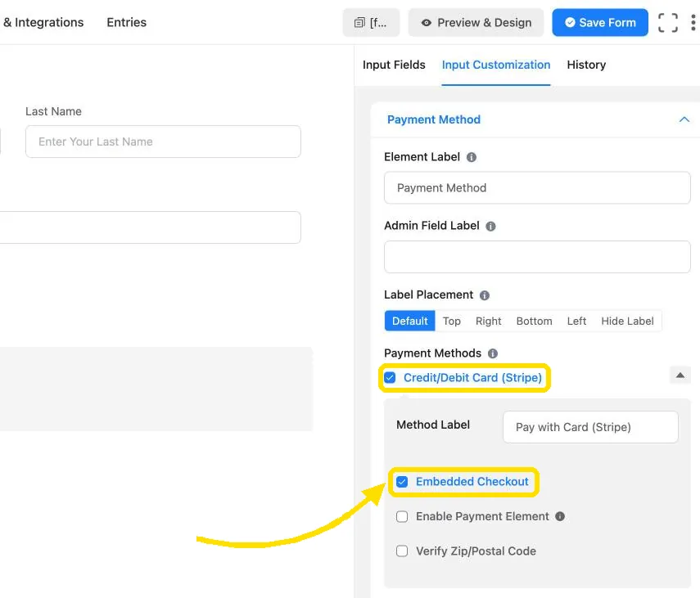This screenshot has height=598, width=700.
Task: Click the empty form field below Last Name
Action: 150,227
